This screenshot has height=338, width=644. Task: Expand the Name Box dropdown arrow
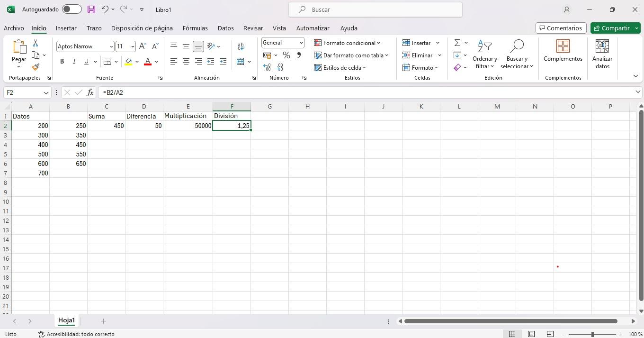[46, 92]
